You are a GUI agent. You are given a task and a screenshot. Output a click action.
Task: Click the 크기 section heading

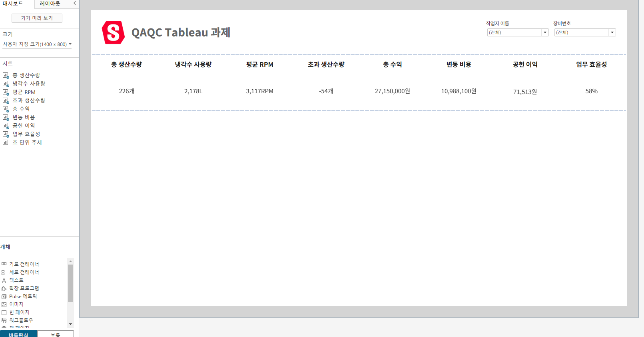point(8,34)
